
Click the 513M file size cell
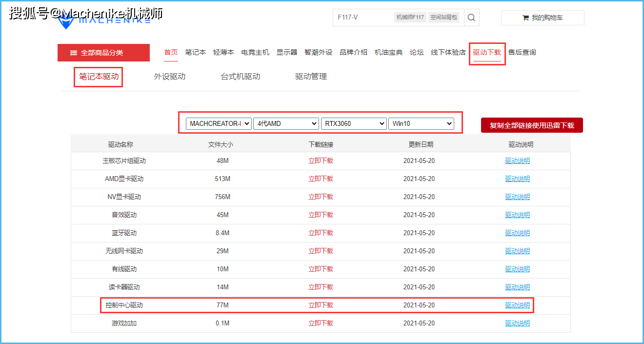pyautogui.click(x=222, y=179)
